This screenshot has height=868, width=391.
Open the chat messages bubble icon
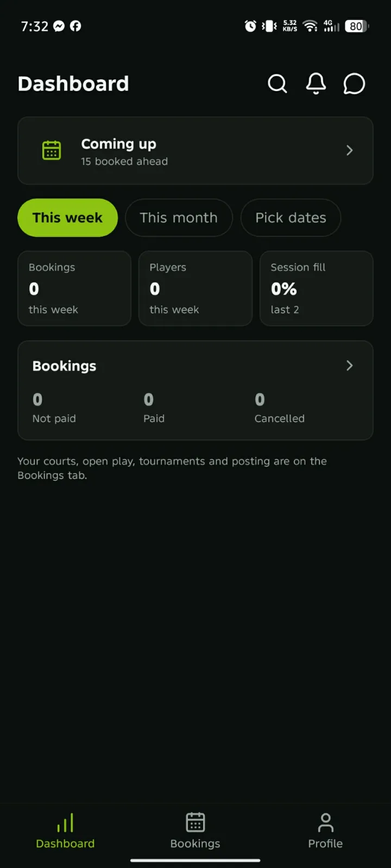[354, 84]
